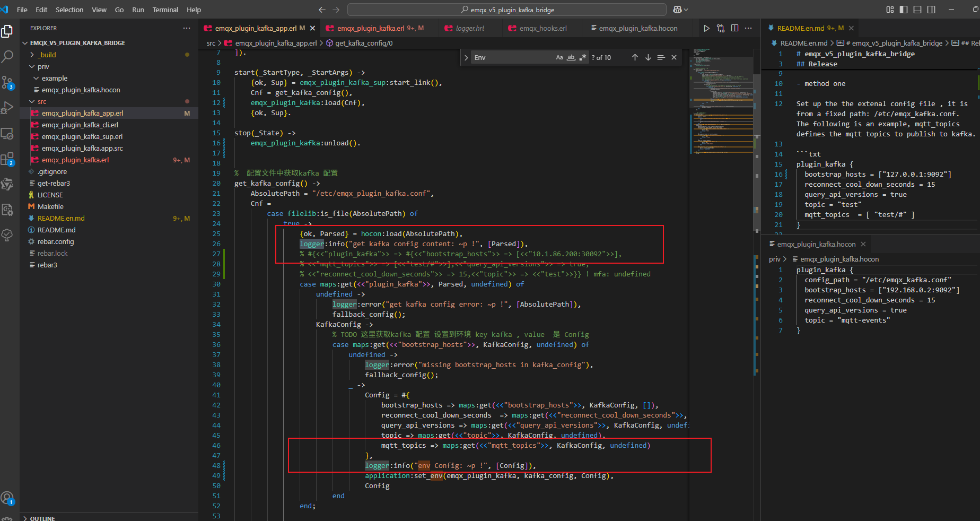980x521 pixels.
Task: Open the Search view in activity bar
Action: [7, 56]
